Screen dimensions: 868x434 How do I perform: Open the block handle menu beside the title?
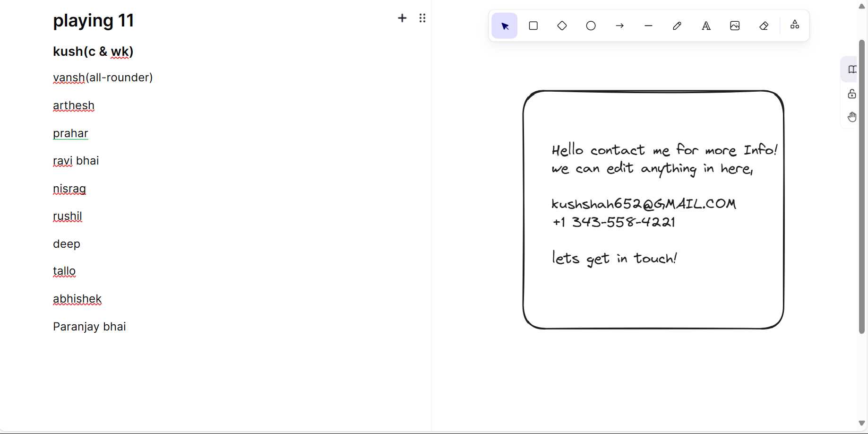click(x=422, y=18)
